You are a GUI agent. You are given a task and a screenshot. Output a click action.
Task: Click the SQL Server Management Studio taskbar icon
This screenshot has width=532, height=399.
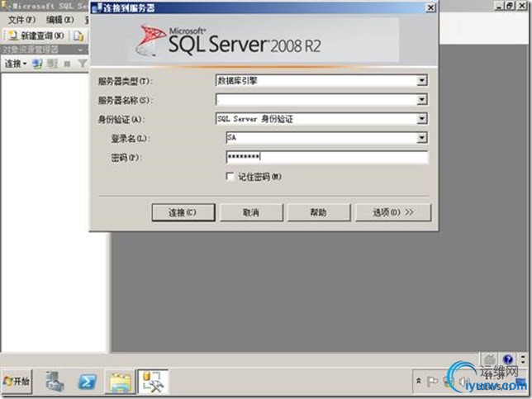pyautogui.click(x=153, y=382)
